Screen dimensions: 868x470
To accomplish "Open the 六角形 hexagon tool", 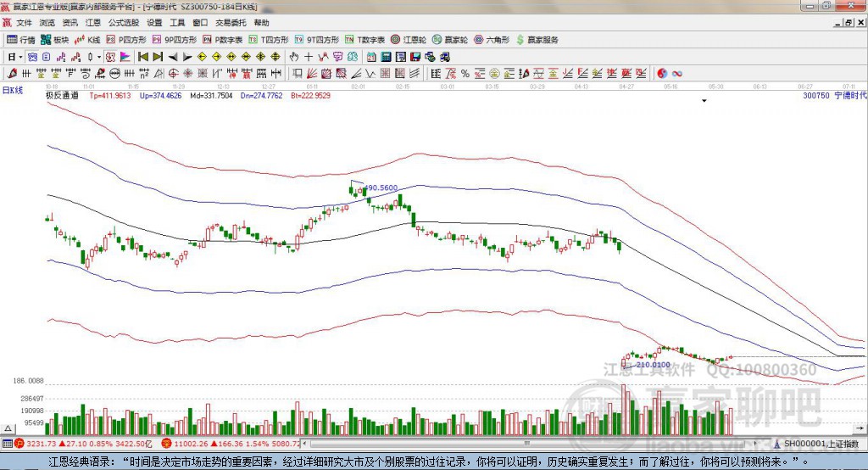I will tap(492, 39).
